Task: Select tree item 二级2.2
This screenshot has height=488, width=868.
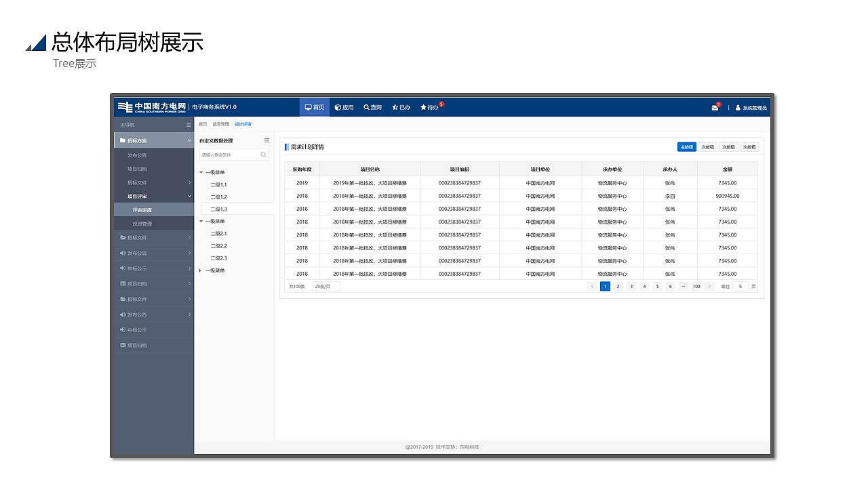Action: [x=218, y=245]
